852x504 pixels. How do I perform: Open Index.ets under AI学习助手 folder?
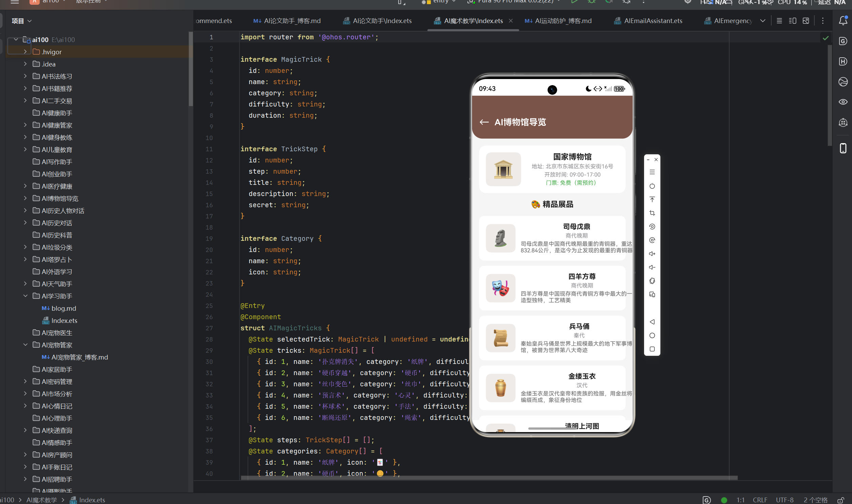pyautogui.click(x=60, y=321)
